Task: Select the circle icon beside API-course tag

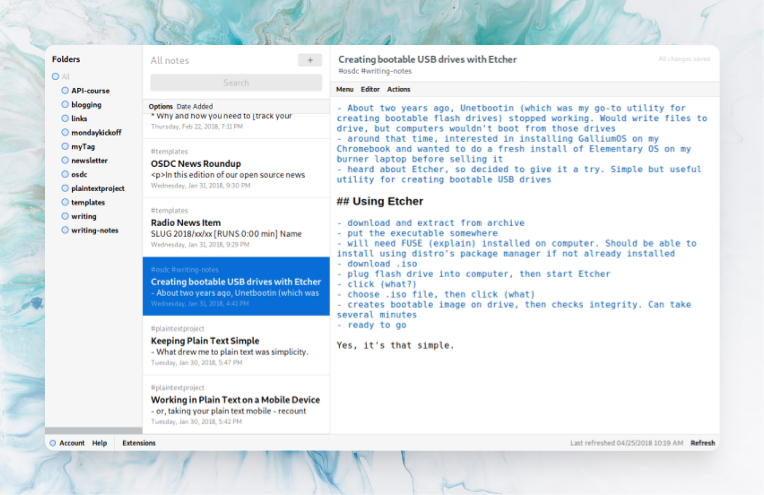Action: pos(66,90)
